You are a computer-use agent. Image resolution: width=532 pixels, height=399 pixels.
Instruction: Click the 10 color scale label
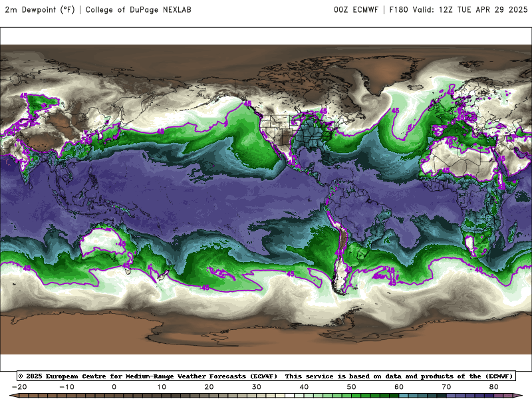pyautogui.click(x=162, y=387)
